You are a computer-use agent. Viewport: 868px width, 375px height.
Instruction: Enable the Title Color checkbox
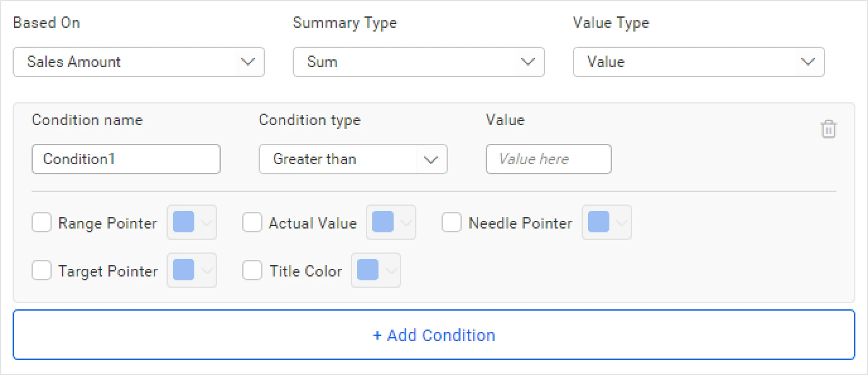point(252,271)
